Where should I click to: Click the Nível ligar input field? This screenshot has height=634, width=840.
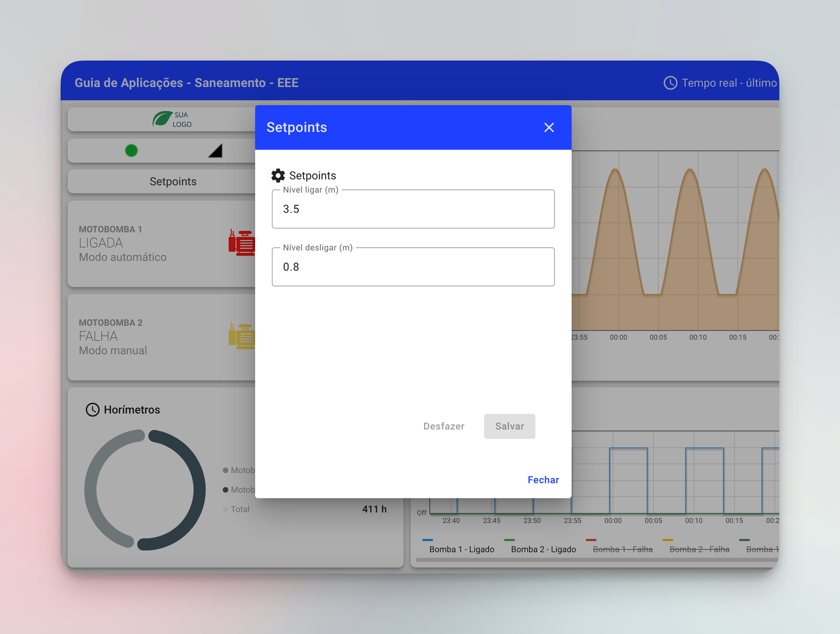point(413,209)
